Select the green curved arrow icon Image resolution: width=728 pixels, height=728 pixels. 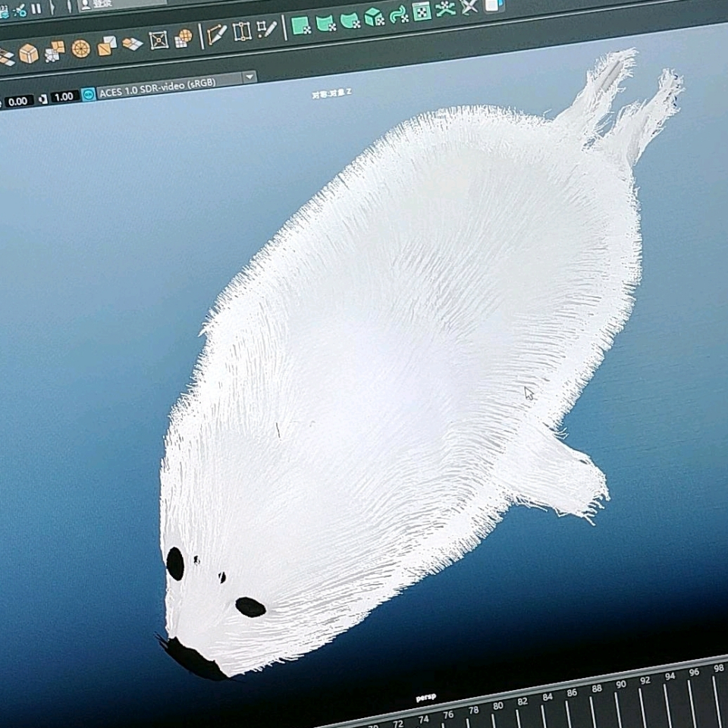[398, 14]
